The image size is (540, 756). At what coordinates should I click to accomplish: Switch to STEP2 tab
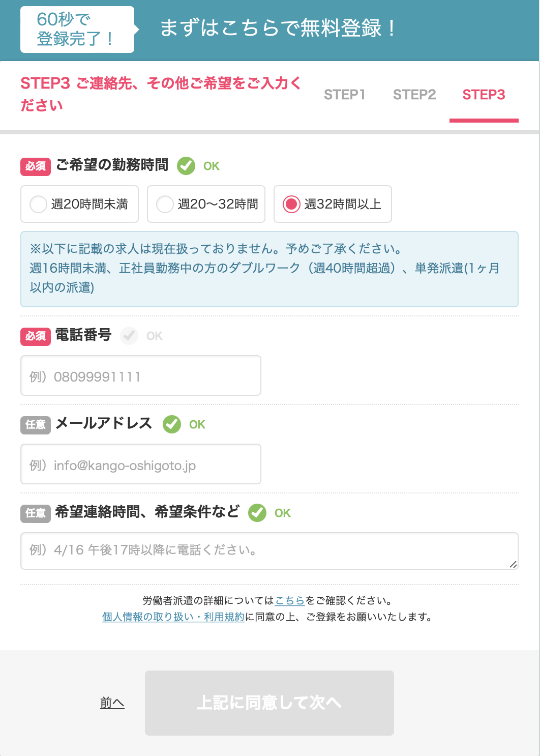coord(414,95)
